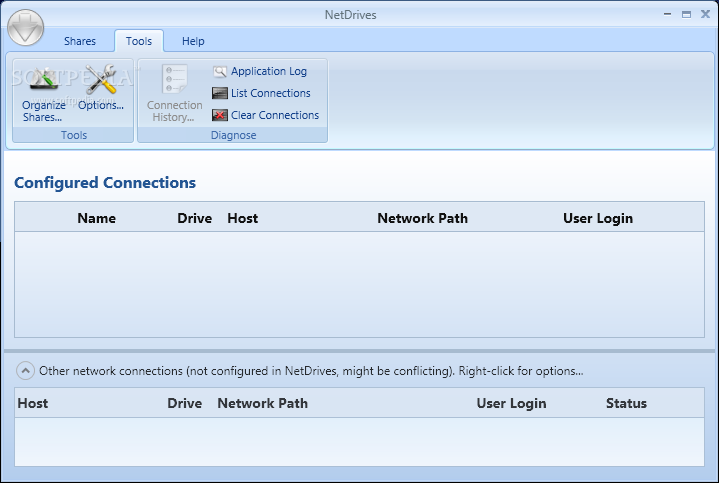
Task: Click the Organize Shares... label
Action: tap(44, 111)
